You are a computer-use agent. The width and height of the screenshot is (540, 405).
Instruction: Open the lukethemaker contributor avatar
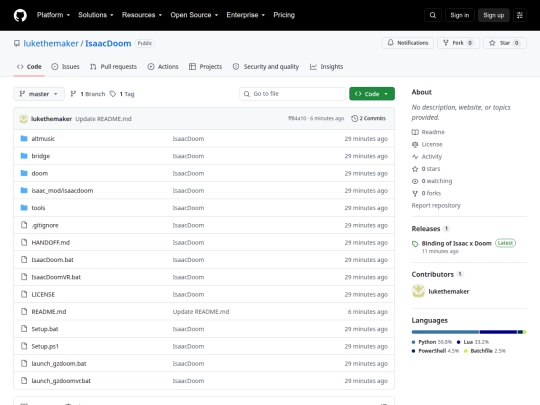(x=418, y=291)
